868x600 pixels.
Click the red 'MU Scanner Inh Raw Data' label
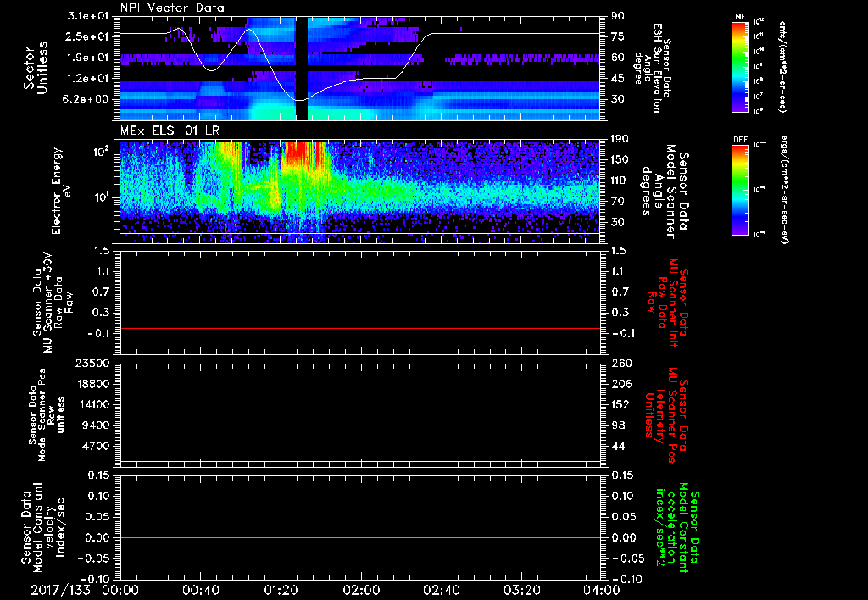[668, 303]
